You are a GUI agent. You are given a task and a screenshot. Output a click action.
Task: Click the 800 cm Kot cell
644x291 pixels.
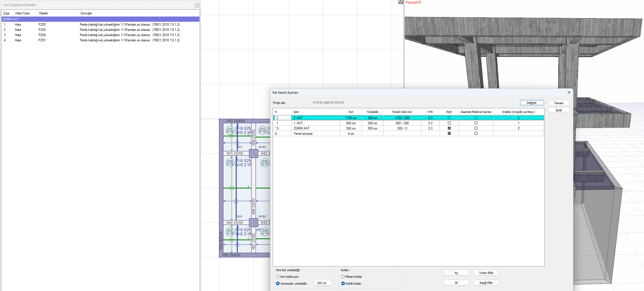(x=351, y=123)
